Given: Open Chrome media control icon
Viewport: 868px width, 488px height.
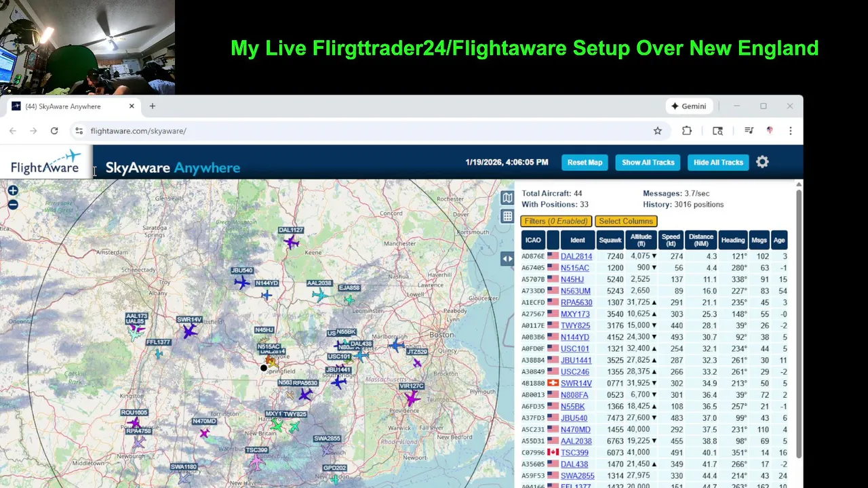Looking at the screenshot, I should click(x=749, y=131).
